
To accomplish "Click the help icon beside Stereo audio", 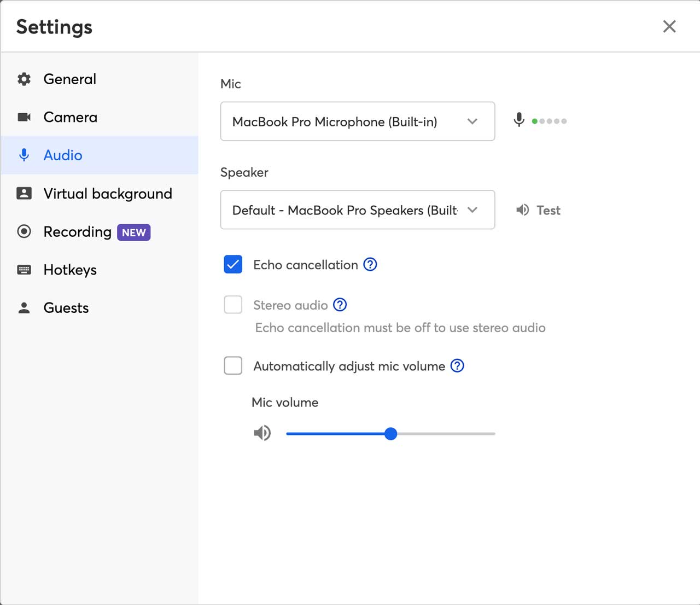I will click(x=340, y=305).
